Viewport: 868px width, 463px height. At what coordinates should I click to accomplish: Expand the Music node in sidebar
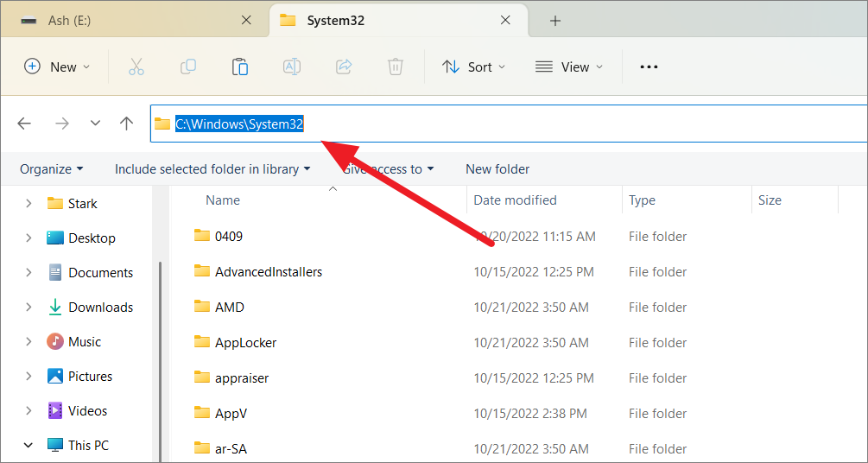click(29, 342)
